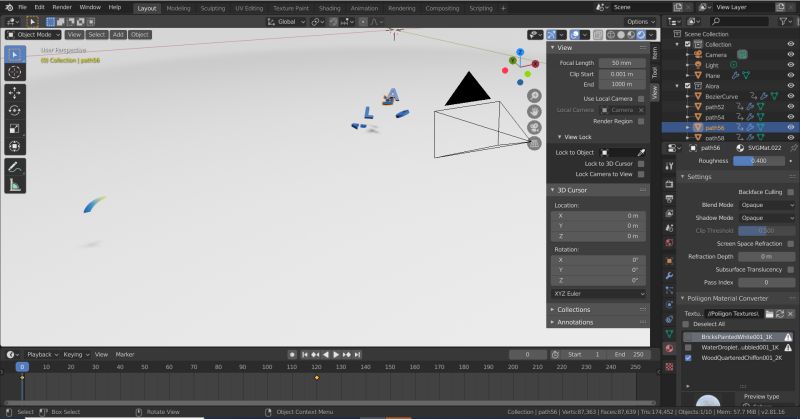Toggle camera view icon in viewport
This screenshot has height=419, width=800.
[x=534, y=127]
